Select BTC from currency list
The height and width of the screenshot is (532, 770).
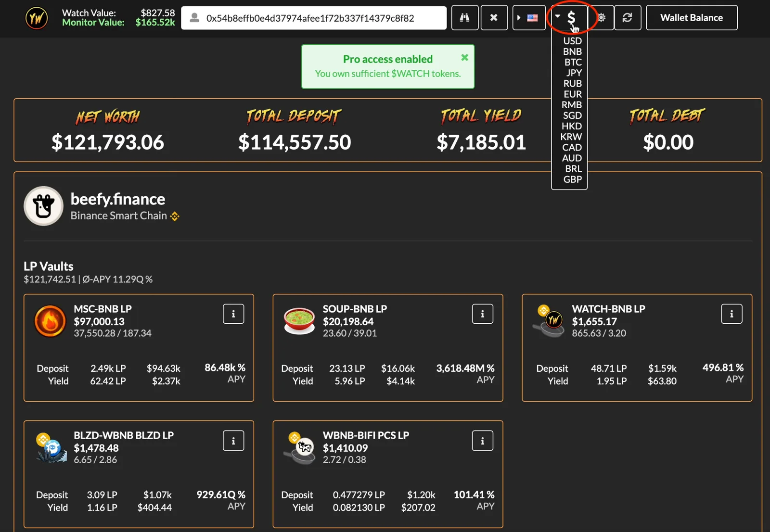click(573, 62)
